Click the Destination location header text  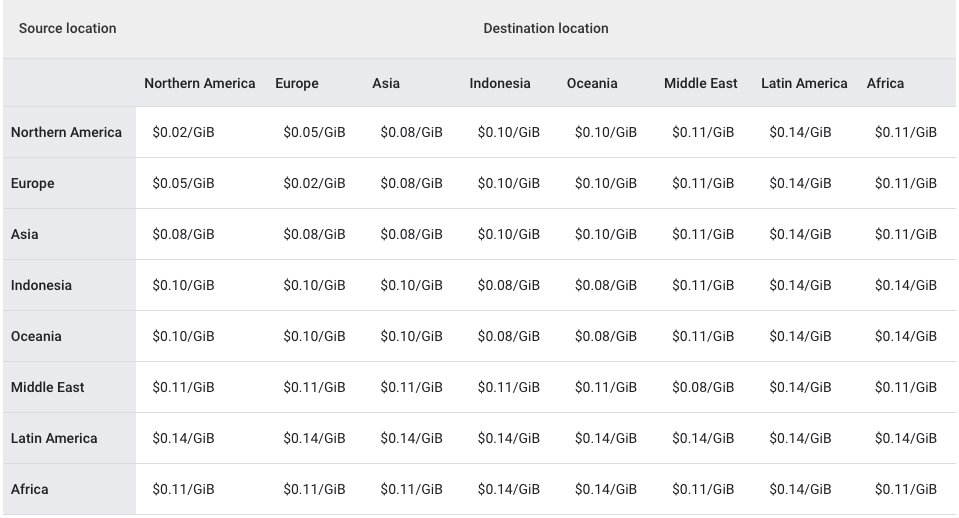(546, 28)
